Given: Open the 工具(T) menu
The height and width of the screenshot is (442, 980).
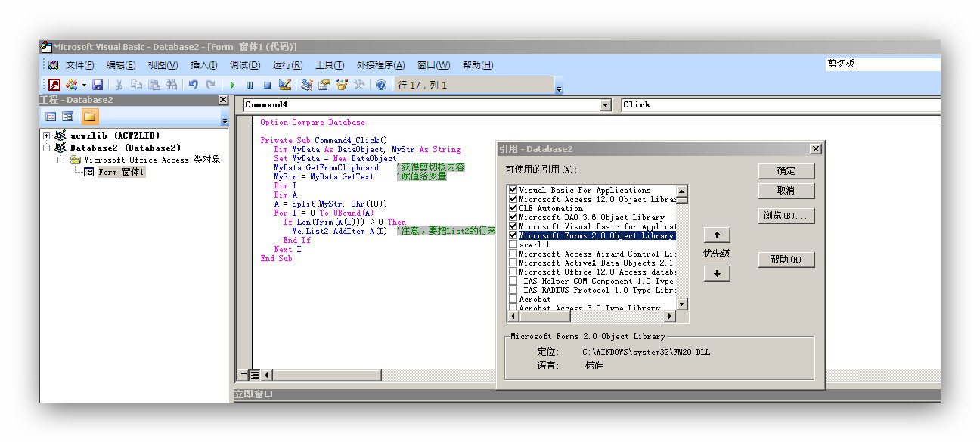Looking at the screenshot, I should 329,65.
